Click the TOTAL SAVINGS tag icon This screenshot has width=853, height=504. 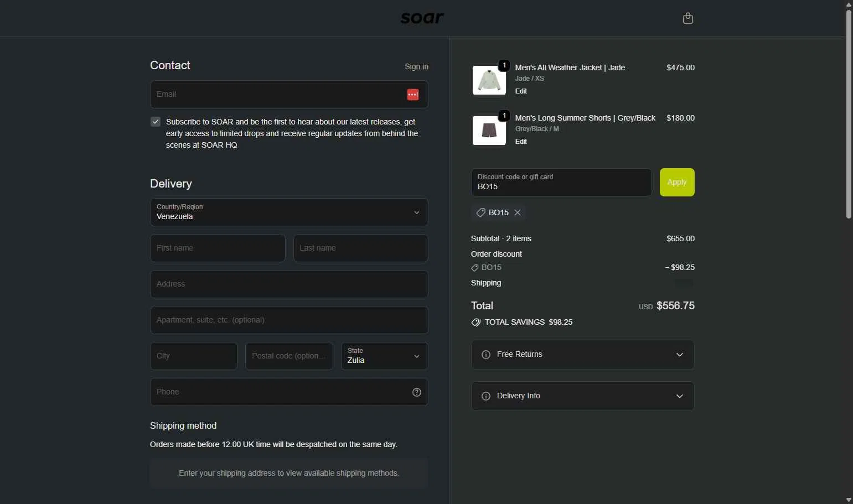[475, 323]
